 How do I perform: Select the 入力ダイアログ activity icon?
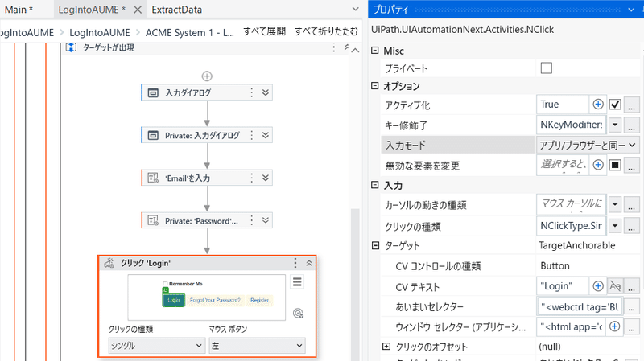153,92
